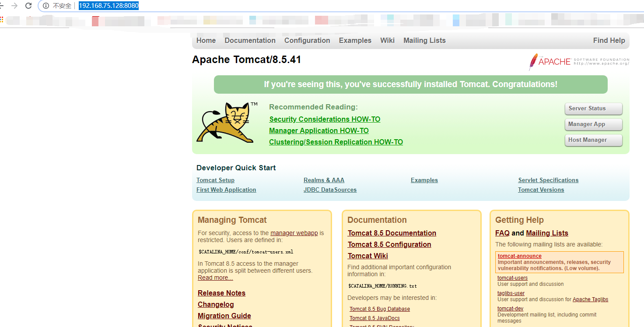Click the site info icon in the address bar
The height and width of the screenshot is (327, 644).
46,6
